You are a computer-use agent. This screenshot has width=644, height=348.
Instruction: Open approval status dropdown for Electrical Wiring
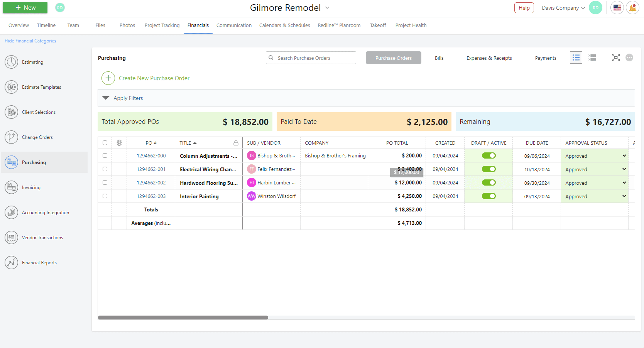click(595, 169)
